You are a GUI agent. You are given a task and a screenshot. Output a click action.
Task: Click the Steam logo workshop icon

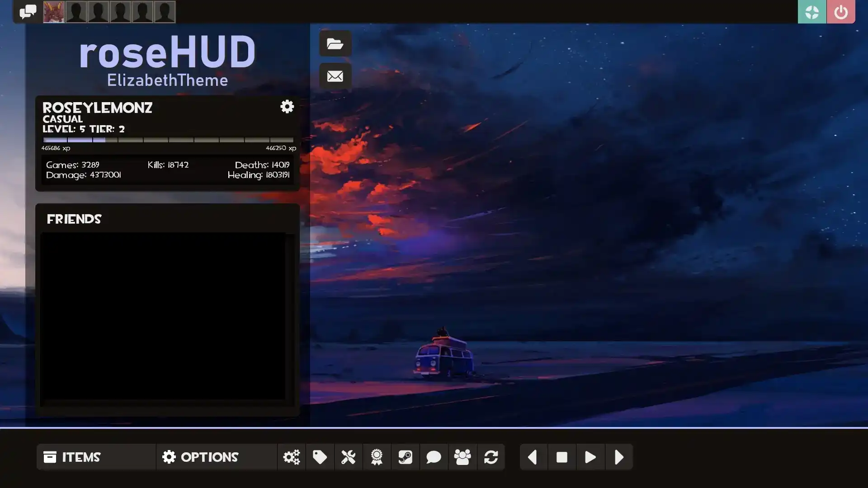click(405, 457)
